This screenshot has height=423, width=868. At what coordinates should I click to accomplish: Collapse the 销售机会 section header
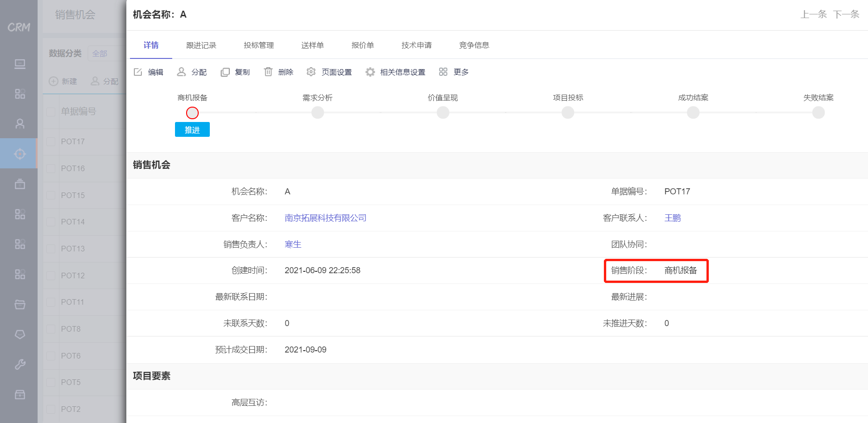point(151,165)
